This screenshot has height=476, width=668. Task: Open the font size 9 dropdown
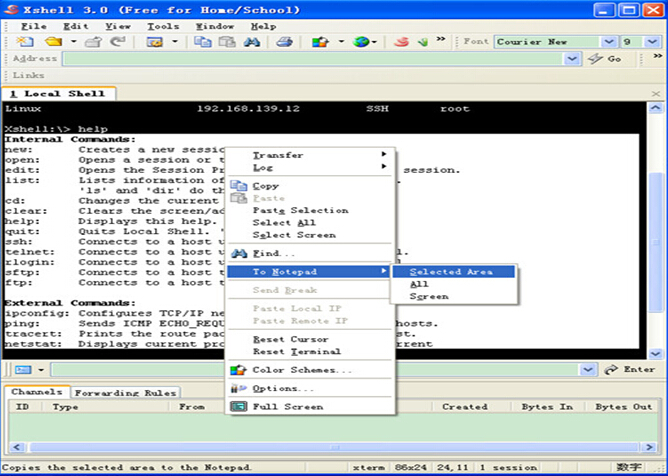652,42
